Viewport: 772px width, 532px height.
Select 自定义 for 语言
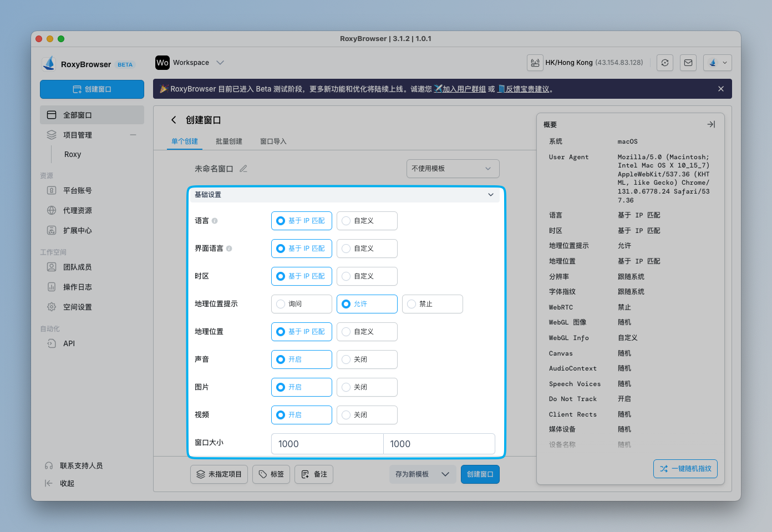pyautogui.click(x=367, y=221)
